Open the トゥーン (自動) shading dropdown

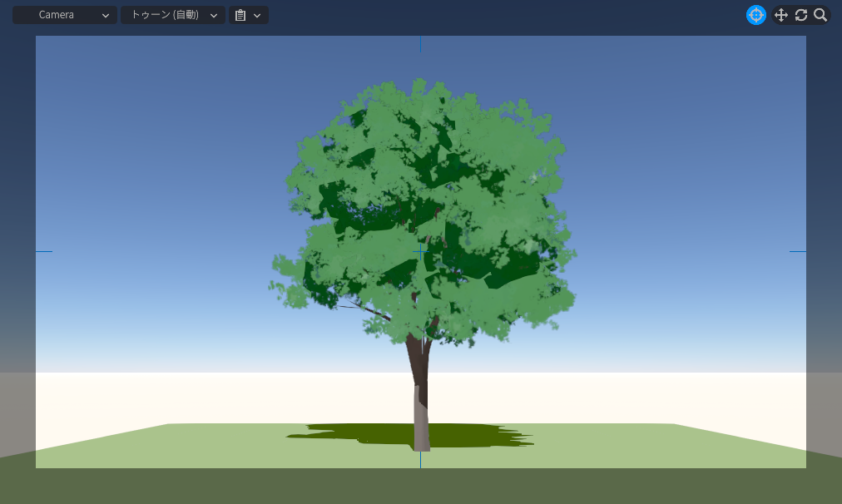(172, 15)
